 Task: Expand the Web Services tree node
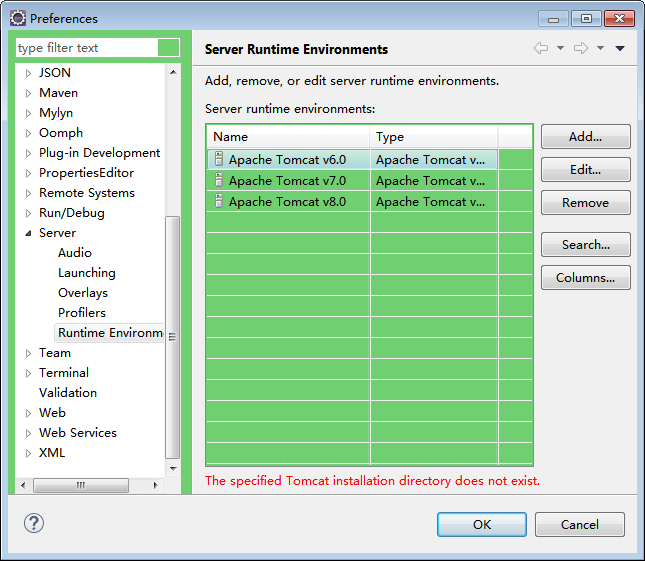(x=28, y=433)
